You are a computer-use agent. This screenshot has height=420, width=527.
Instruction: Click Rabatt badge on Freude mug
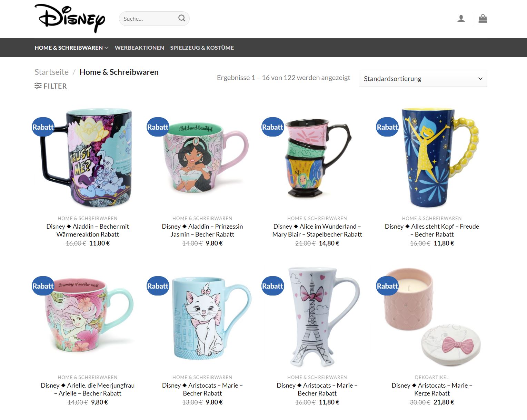pos(387,127)
